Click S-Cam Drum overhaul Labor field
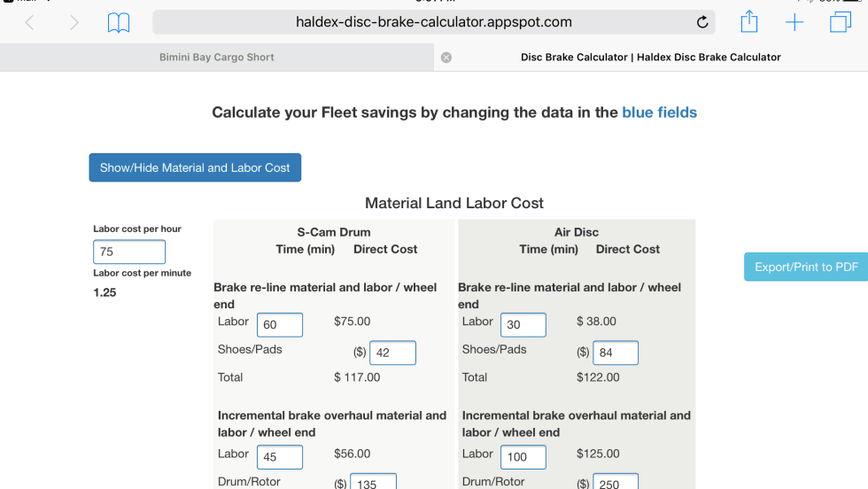Viewport: 868px width, 489px height. pyautogui.click(x=280, y=457)
